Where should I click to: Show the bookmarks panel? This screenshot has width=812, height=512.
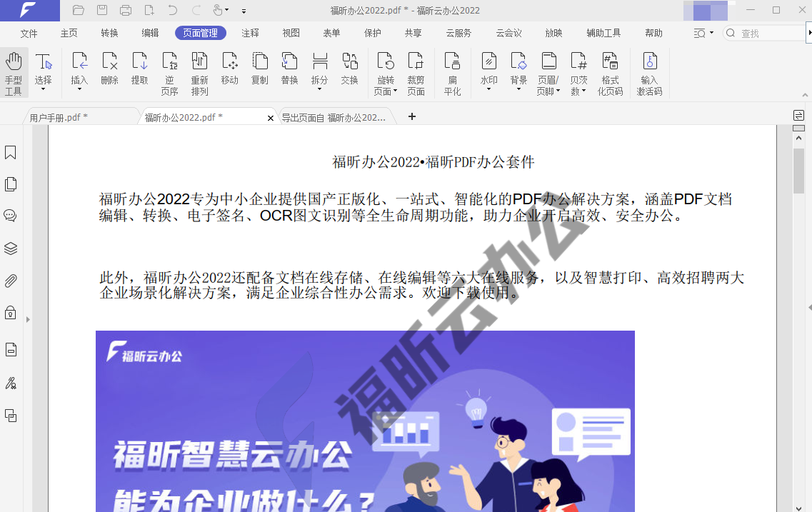pos(10,152)
